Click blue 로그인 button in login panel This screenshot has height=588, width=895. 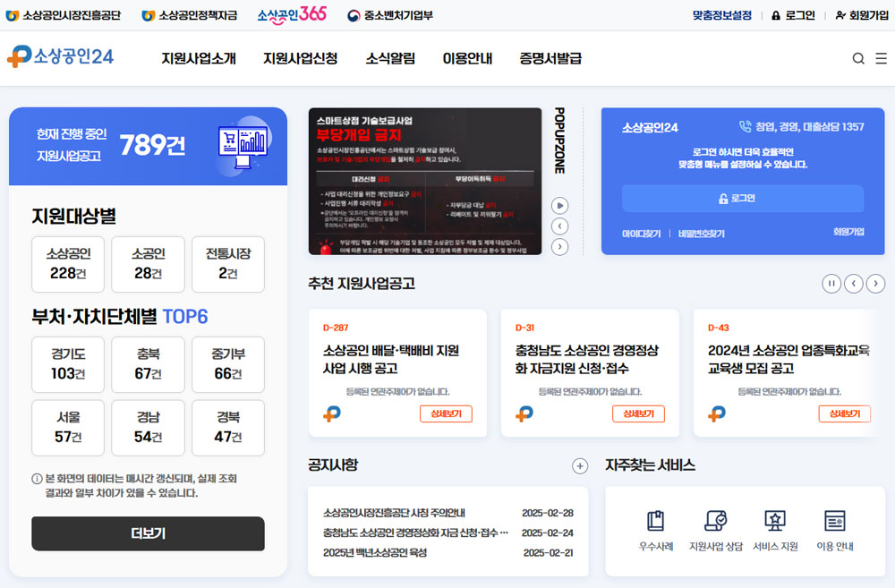(743, 198)
